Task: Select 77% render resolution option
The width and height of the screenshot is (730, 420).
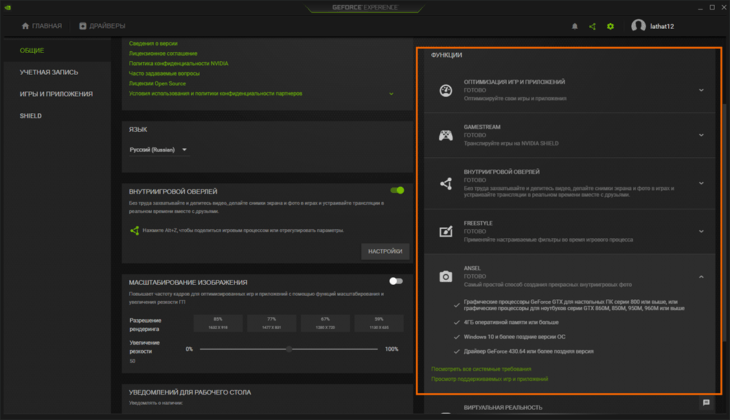Action: pyautogui.click(x=271, y=323)
